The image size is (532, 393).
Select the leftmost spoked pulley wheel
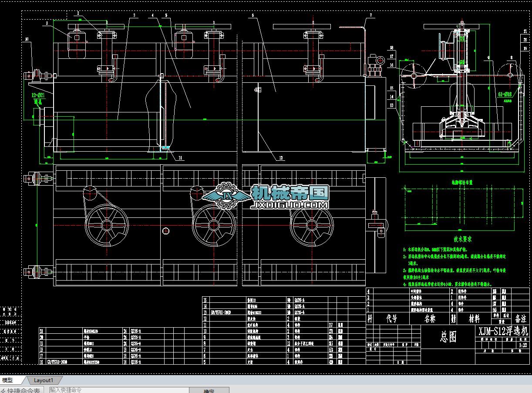tap(107, 225)
